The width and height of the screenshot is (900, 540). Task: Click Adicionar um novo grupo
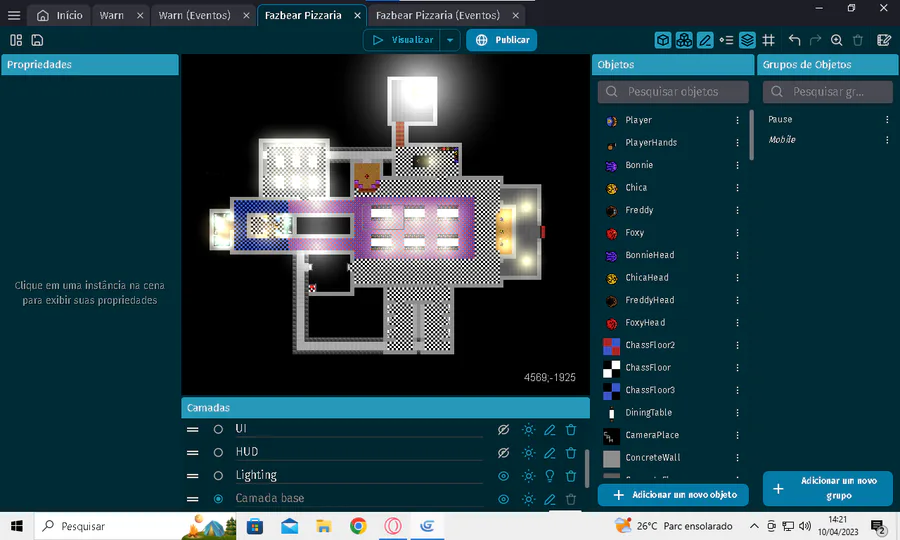pyautogui.click(x=828, y=488)
